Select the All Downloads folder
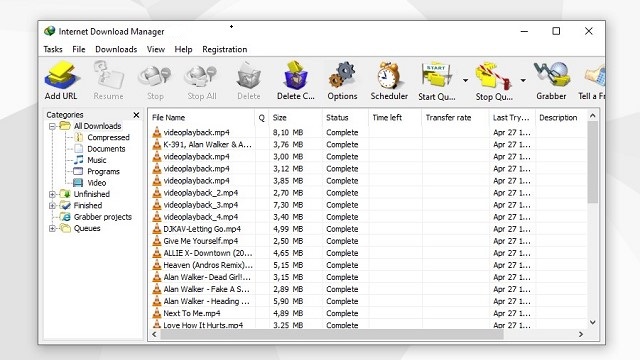The width and height of the screenshot is (640, 360). point(97,126)
